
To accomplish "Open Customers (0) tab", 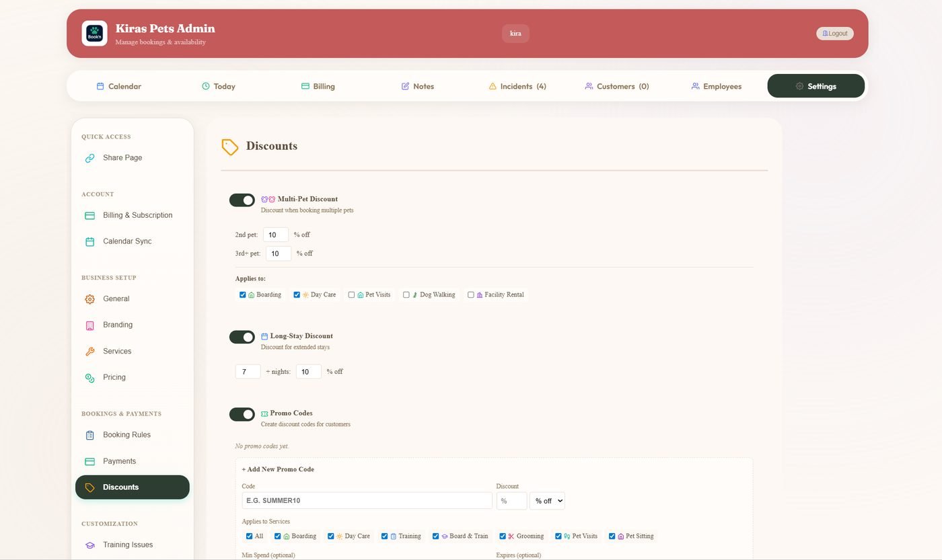I will tap(616, 86).
